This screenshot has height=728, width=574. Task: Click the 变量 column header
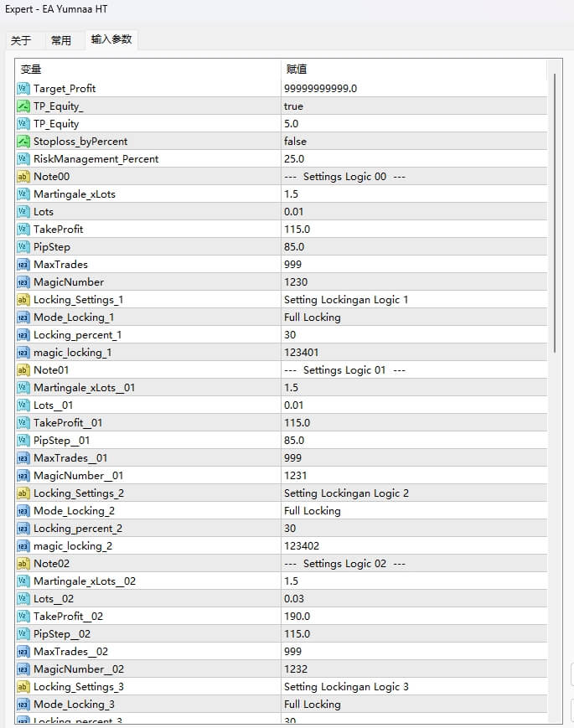pos(147,70)
